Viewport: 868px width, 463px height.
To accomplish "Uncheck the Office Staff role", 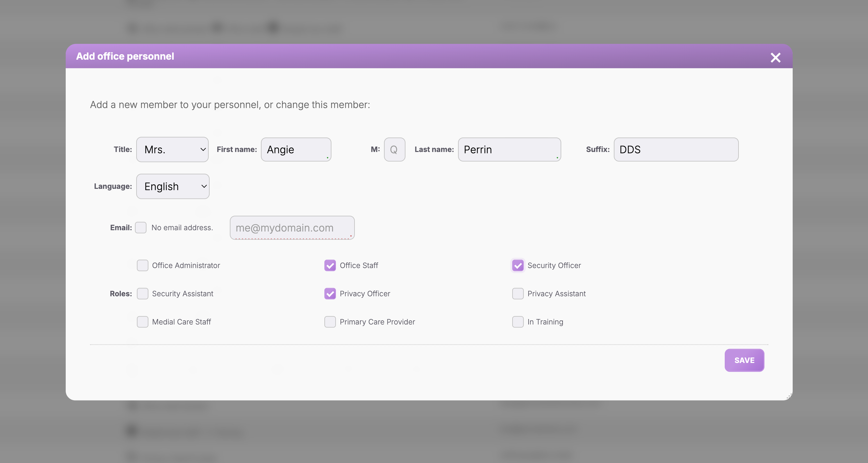I will click(x=330, y=265).
